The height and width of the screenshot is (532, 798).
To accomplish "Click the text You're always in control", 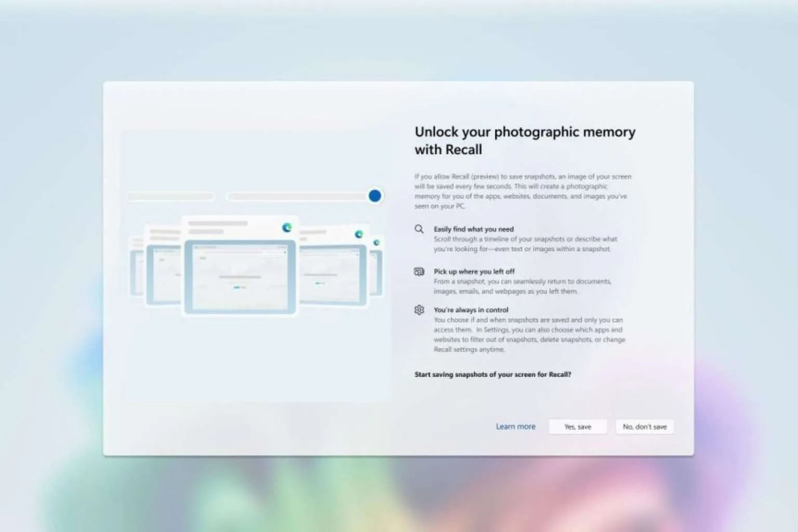I will tap(471, 310).
